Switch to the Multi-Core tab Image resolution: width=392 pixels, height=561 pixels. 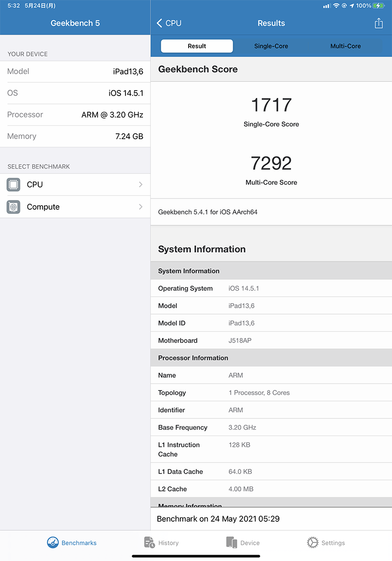[x=345, y=46]
